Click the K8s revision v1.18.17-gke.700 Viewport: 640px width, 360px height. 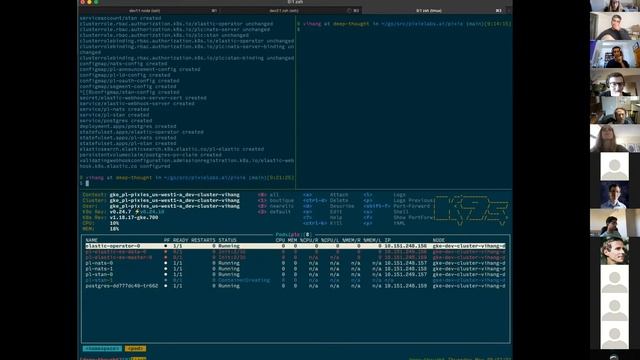(x=133, y=218)
